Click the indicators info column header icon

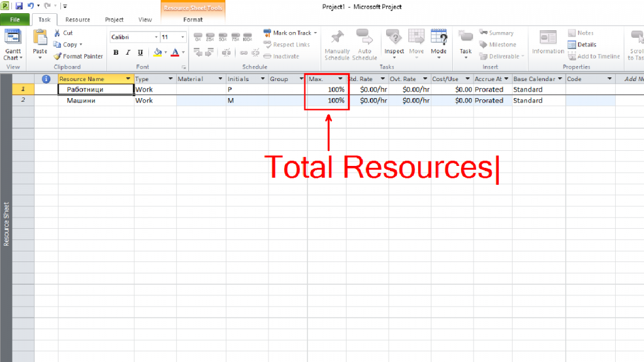pyautogui.click(x=46, y=79)
